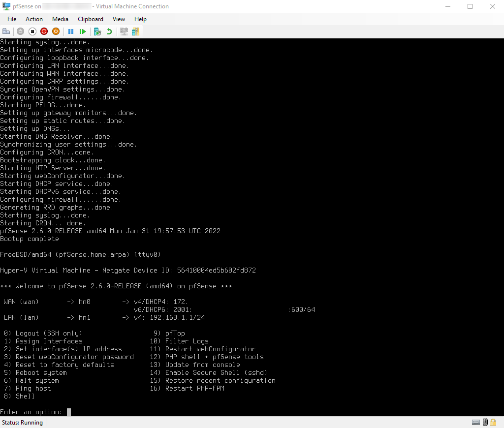Create a checkpoint using the toolbar icon

(x=97, y=31)
